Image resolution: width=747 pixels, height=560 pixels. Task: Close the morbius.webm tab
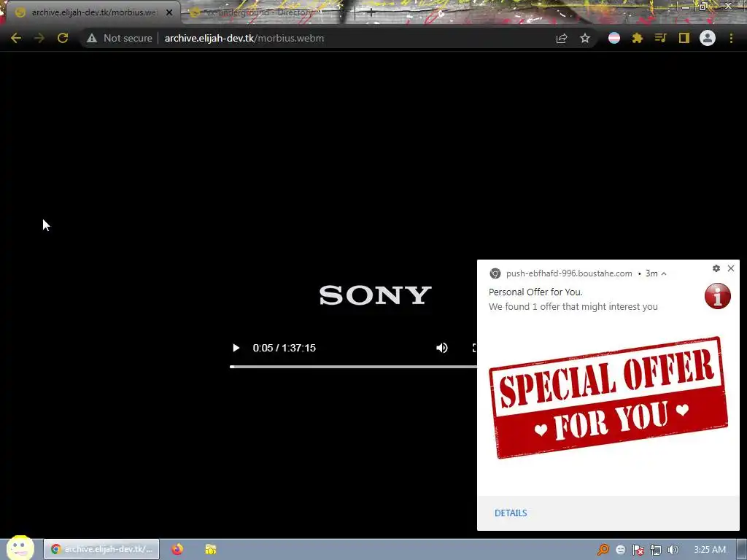(169, 13)
